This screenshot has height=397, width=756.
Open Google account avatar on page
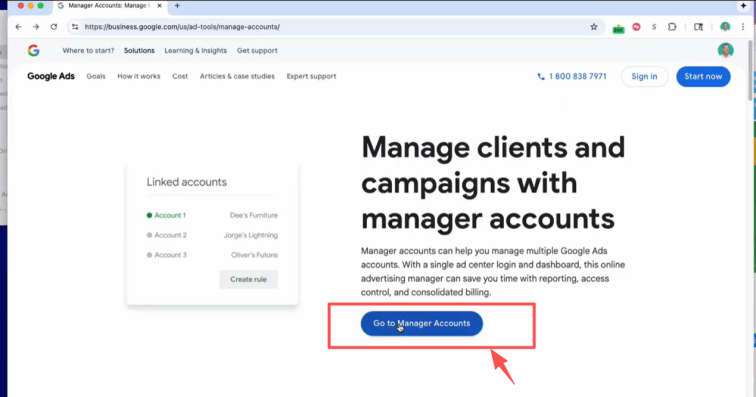tap(726, 50)
